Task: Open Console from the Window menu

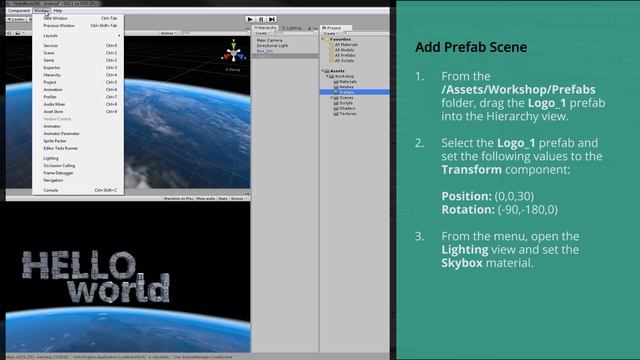Action: click(78, 190)
